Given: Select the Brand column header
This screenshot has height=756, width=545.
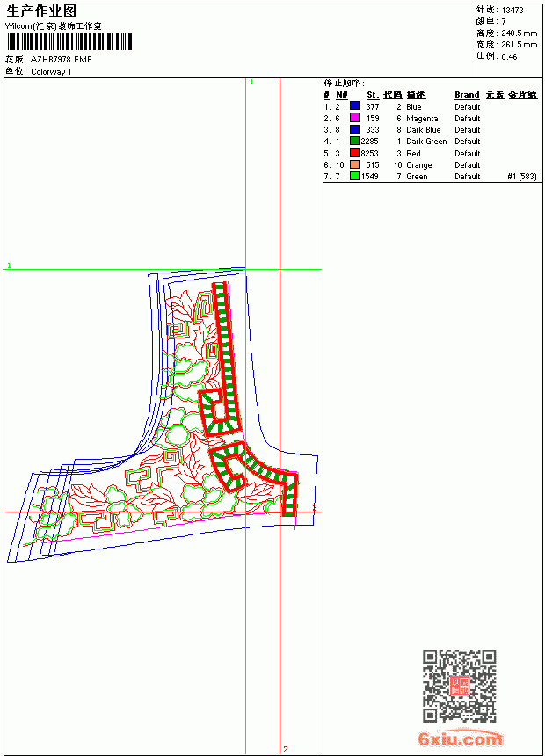Looking at the screenshot, I should [467, 95].
